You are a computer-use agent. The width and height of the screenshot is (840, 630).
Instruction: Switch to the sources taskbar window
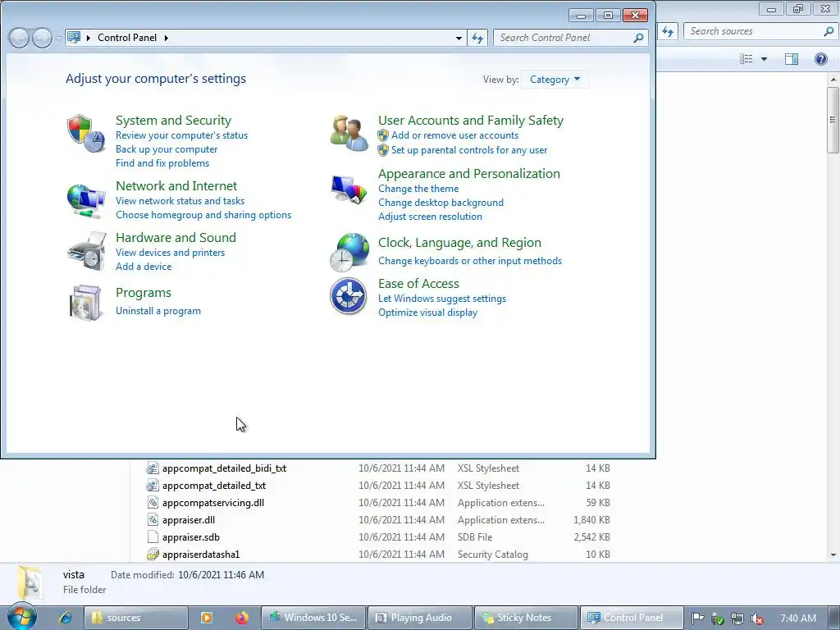[x=136, y=618]
